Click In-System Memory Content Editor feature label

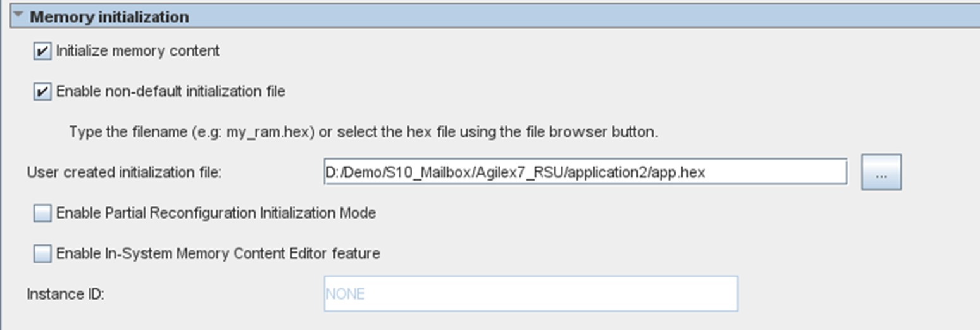pyautogui.click(x=218, y=254)
